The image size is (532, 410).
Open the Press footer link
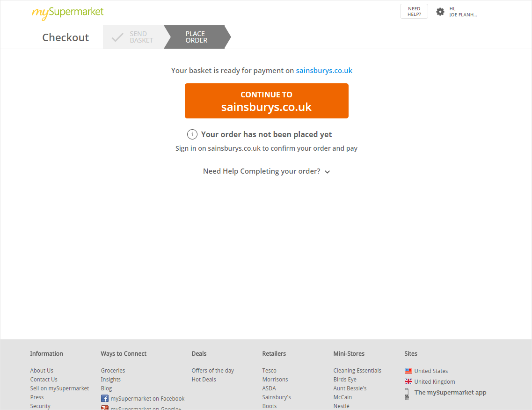37,397
